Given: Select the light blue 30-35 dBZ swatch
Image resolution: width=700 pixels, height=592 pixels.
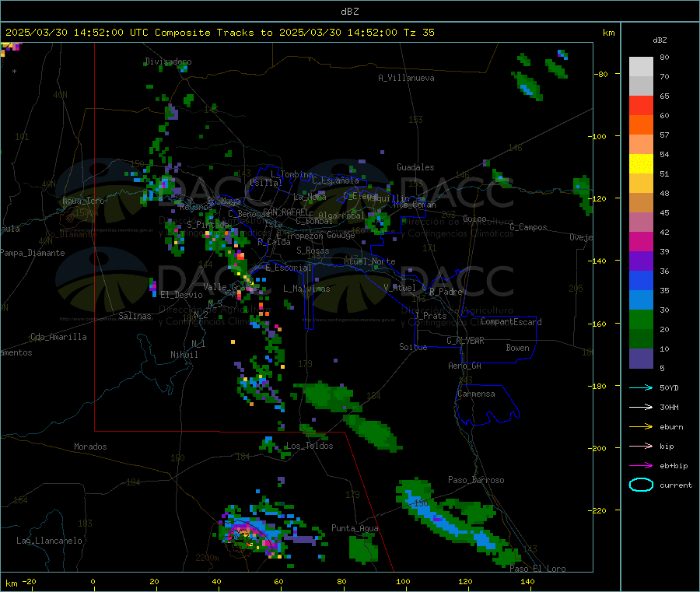Looking at the screenshot, I should pyautogui.click(x=641, y=300).
